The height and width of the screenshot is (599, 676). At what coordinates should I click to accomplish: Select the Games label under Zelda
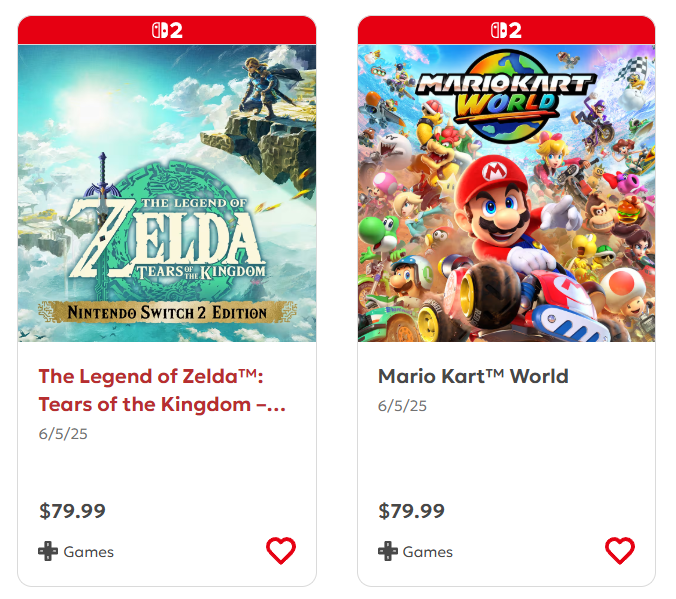[x=88, y=552]
